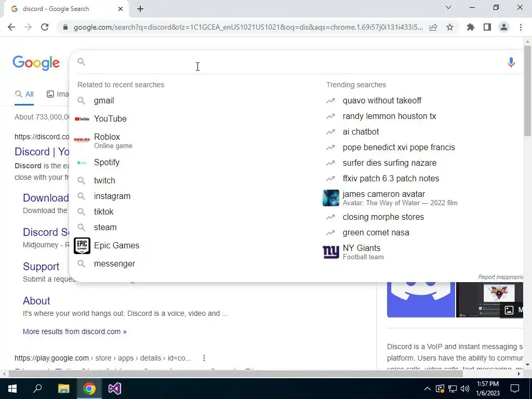Open the Extensions puzzle icon
The image size is (532, 399).
471,27
